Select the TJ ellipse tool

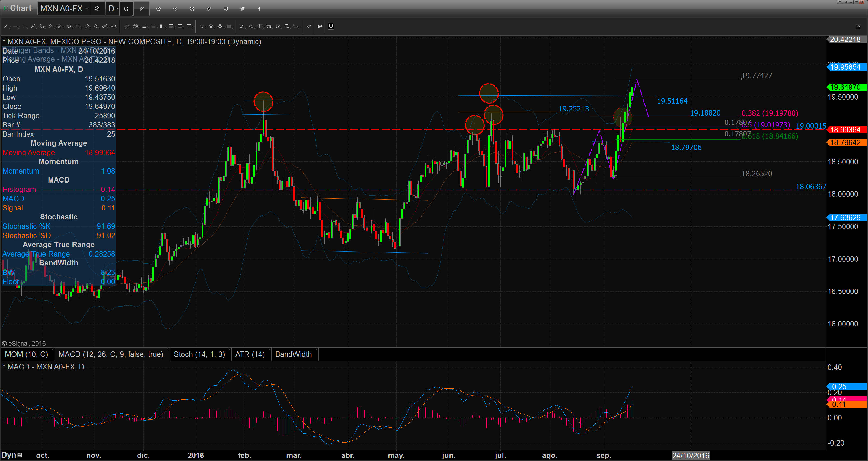tap(278, 26)
